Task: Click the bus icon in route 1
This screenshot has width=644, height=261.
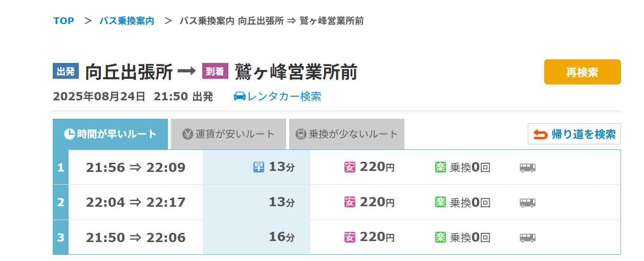Action: pyautogui.click(x=527, y=167)
